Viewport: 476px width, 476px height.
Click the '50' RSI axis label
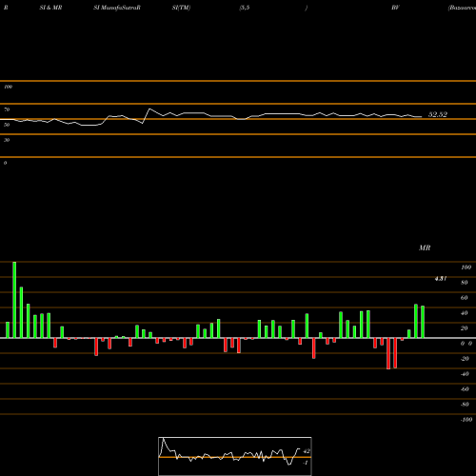(x=7, y=125)
